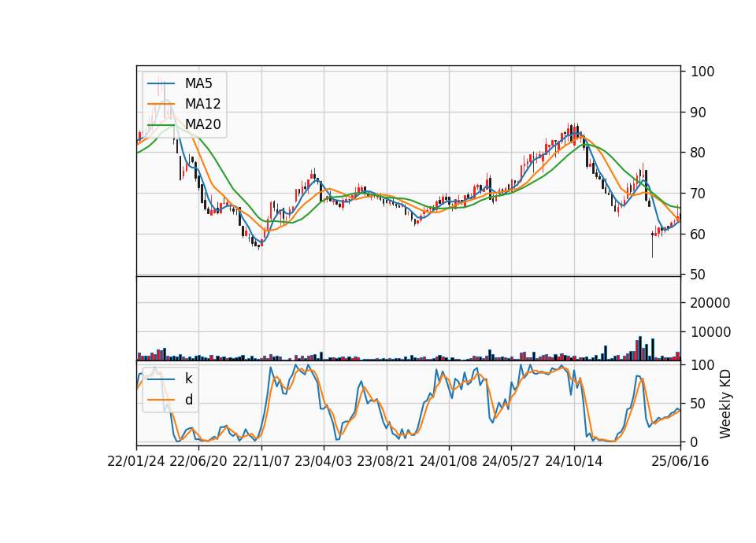
Task: Click the 22/06/20 date tick label
Action: coord(198,462)
